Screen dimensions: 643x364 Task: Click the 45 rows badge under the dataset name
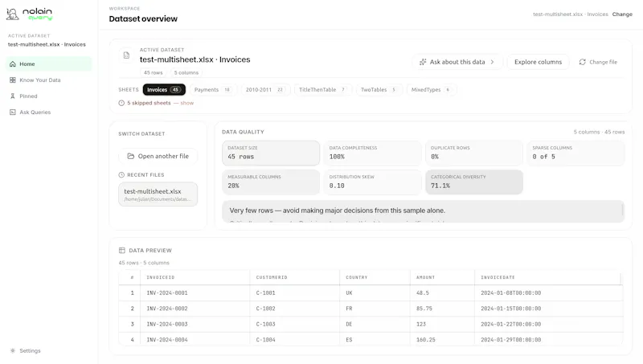pyautogui.click(x=154, y=72)
